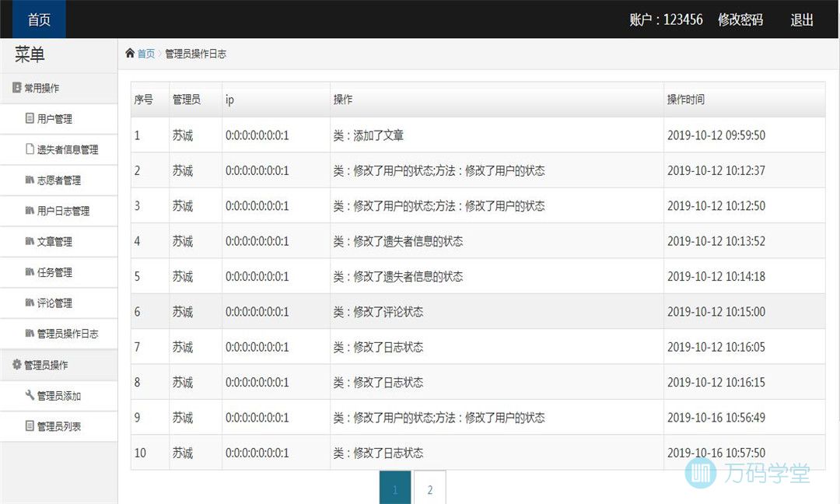Click 退出 to log out

click(802, 20)
